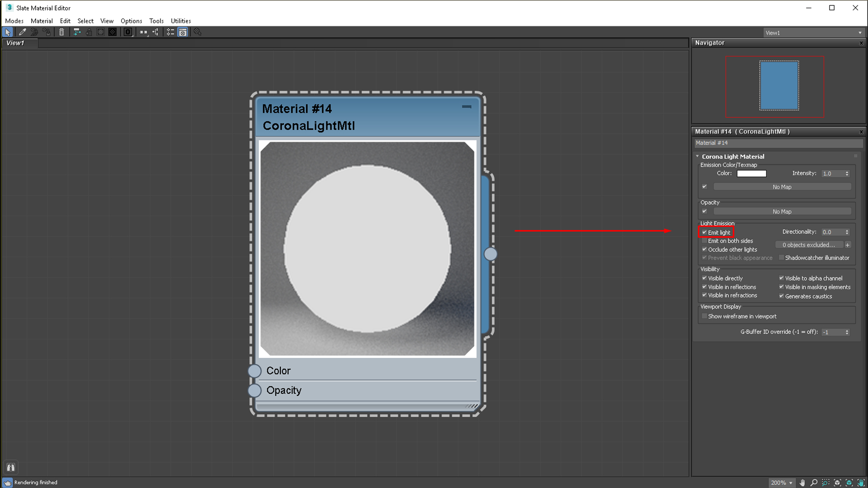Adjust the Intensity spinner arrows
The height and width of the screenshot is (488, 868).
click(x=847, y=174)
